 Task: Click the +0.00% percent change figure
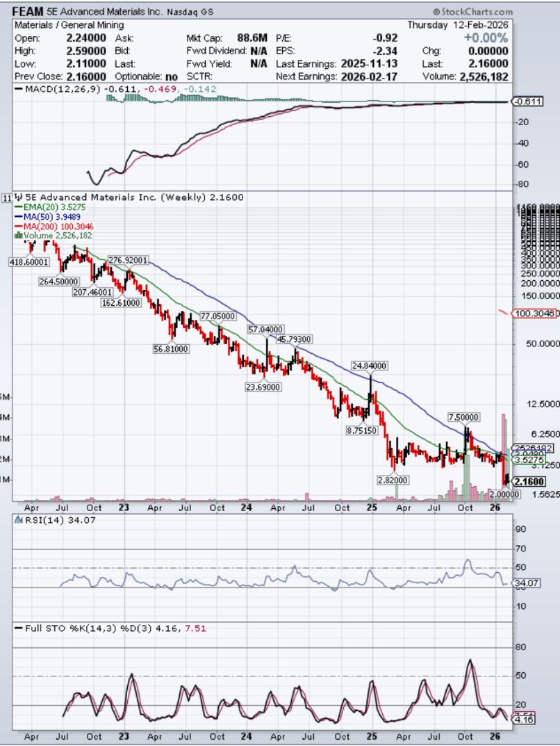486,38
